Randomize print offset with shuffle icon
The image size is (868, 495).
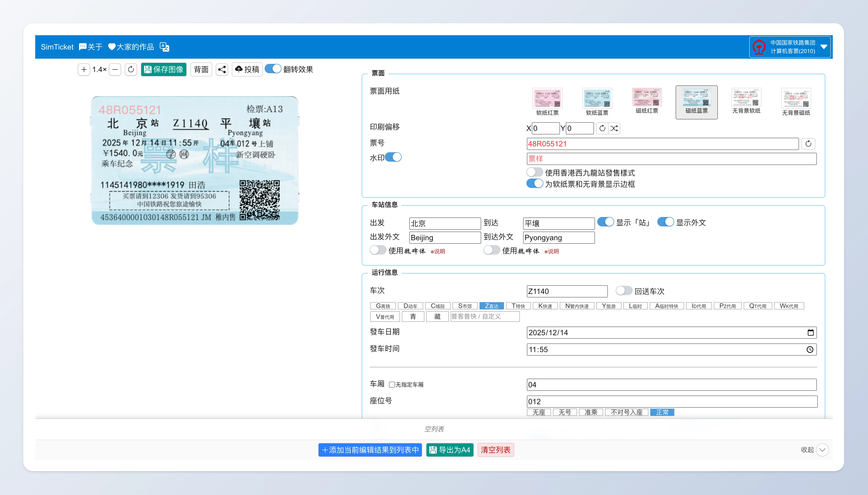coord(614,128)
